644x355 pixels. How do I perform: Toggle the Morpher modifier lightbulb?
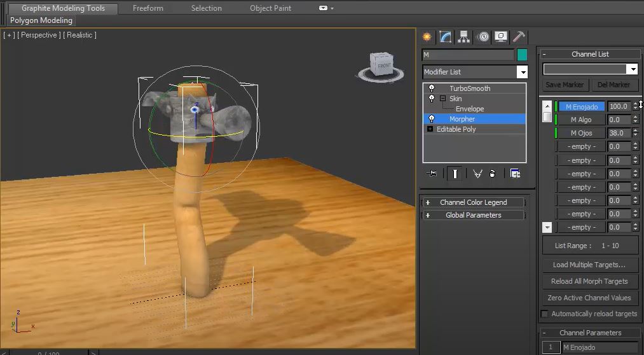click(432, 119)
